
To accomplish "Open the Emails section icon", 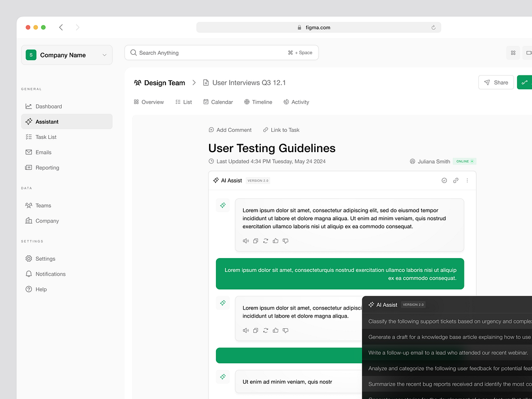I will point(28,152).
